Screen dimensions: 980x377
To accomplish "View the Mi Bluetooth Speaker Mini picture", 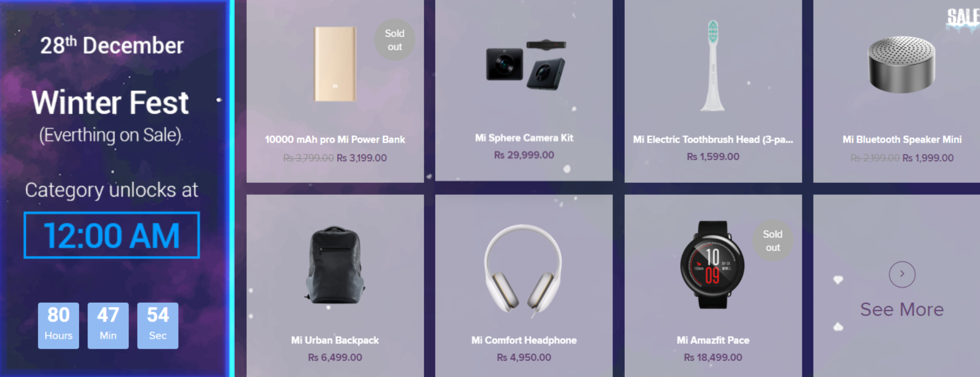I will [902, 65].
